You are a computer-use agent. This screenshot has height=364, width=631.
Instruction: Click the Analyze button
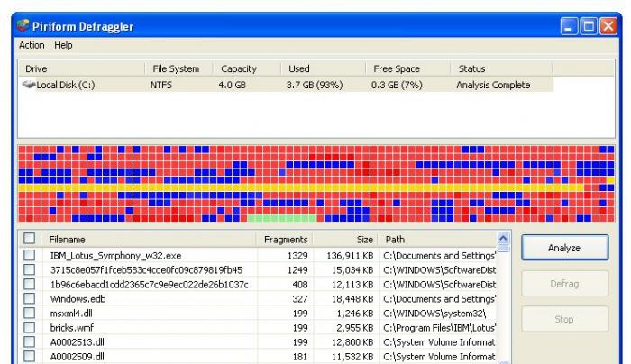(564, 248)
